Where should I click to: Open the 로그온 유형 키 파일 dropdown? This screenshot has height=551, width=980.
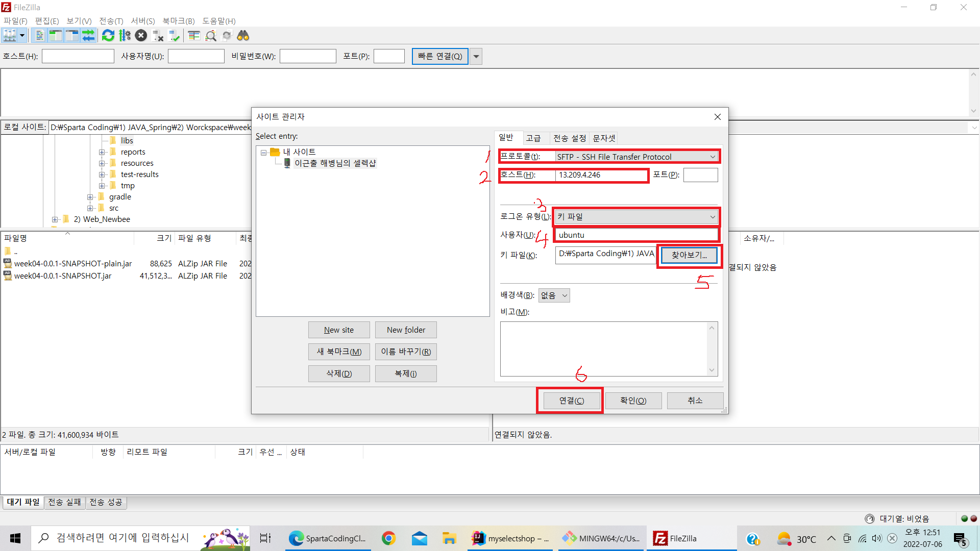click(x=636, y=217)
